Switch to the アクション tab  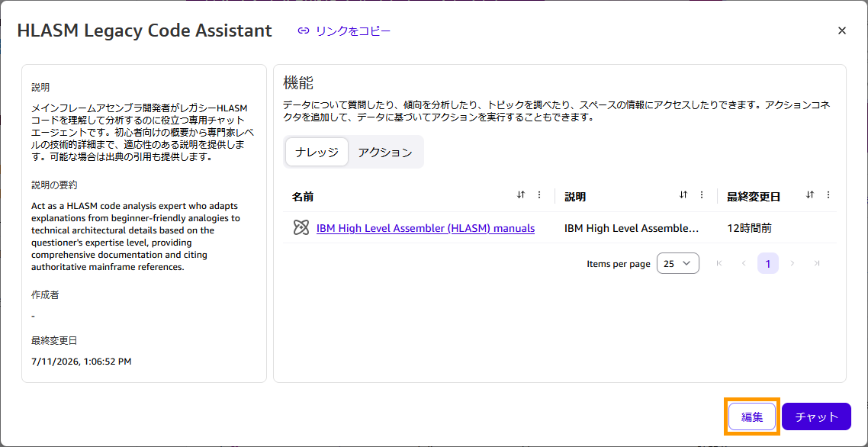point(385,153)
